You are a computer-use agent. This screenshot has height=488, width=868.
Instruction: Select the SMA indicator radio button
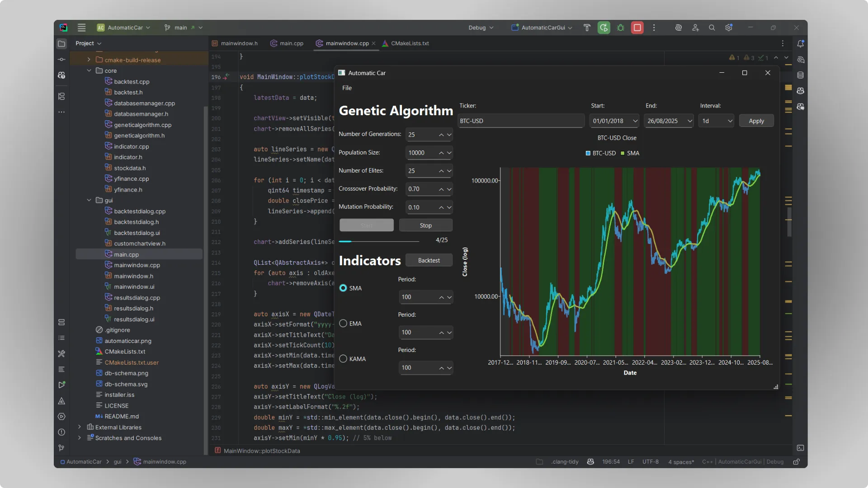343,288
